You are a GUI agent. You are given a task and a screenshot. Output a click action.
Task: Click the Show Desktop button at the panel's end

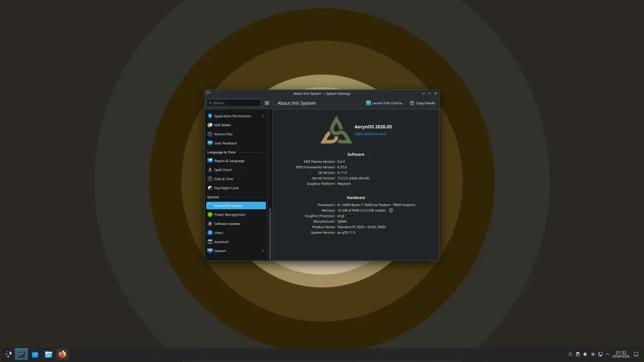pos(636,354)
